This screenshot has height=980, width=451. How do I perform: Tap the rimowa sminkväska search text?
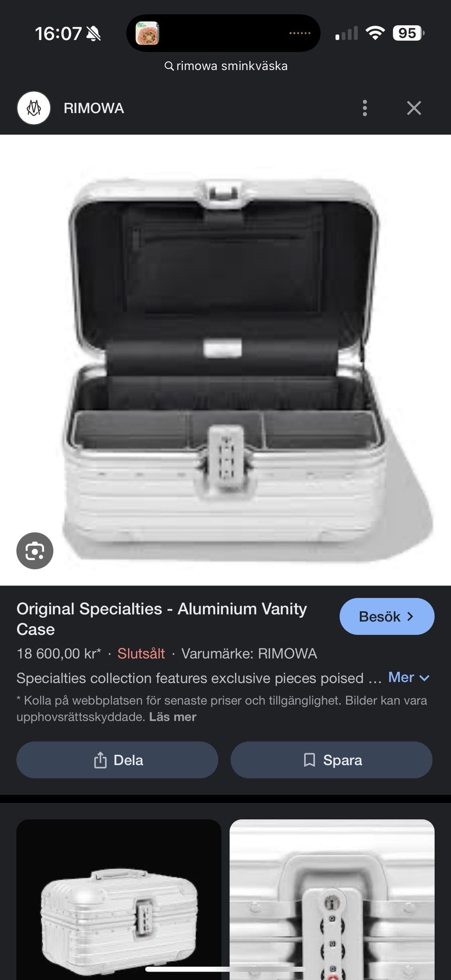pos(232,66)
